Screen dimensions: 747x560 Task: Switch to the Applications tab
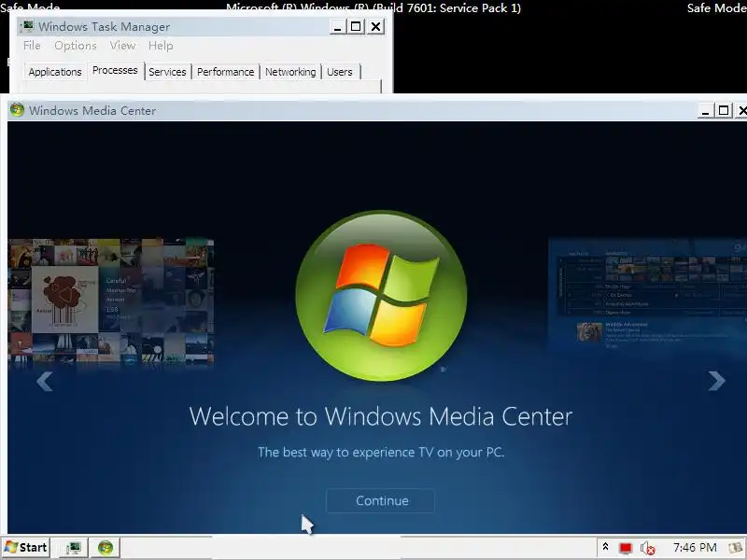[55, 72]
